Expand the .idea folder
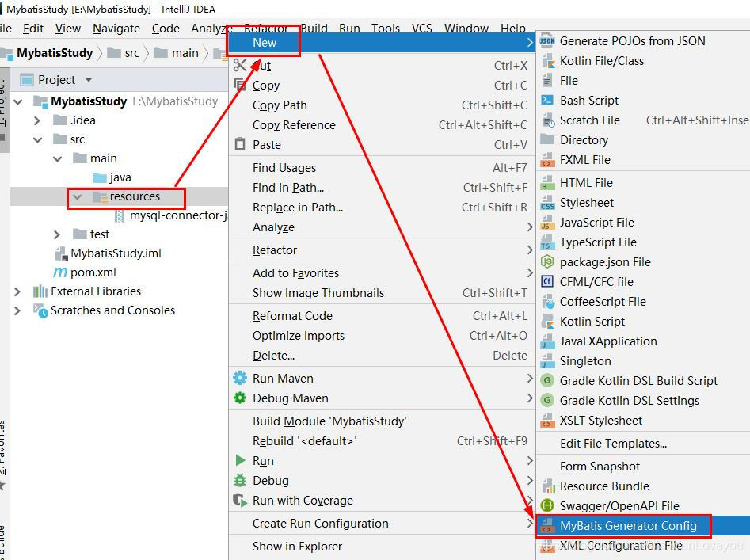The image size is (750, 560). click(37, 120)
